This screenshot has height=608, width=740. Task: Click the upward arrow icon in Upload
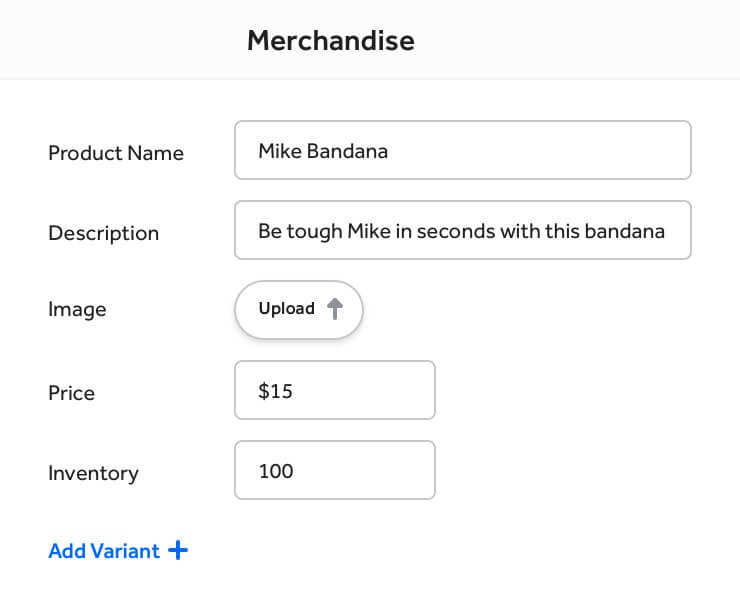pos(335,310)
